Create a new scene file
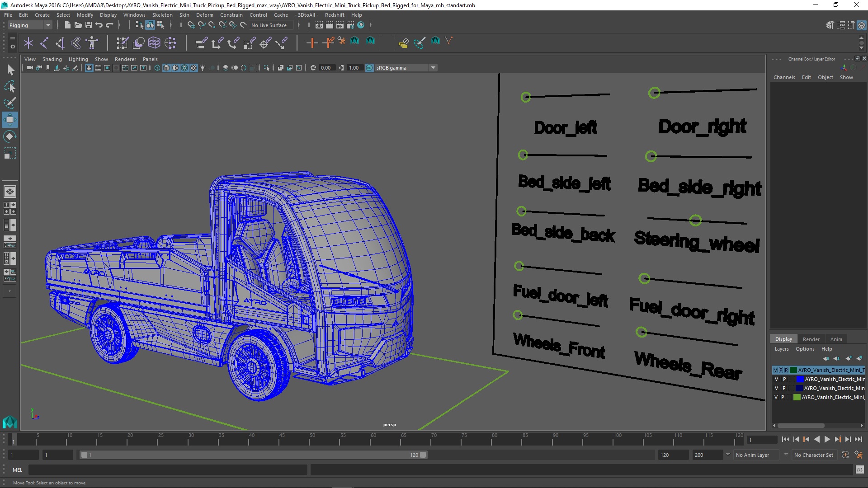 coord(67,25)
